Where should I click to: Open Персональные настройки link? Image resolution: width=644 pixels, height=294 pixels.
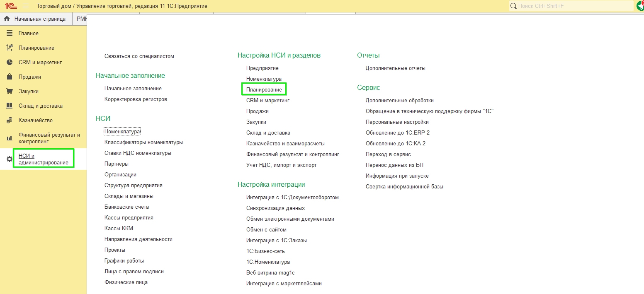coord(397,122)
